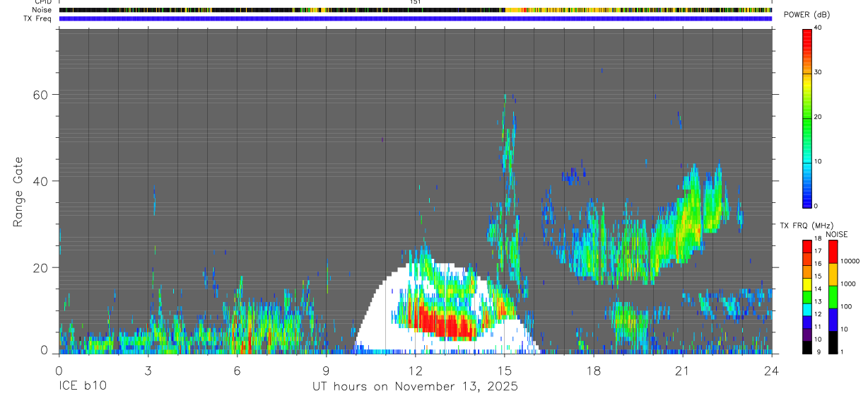Click the "1000" NOISE scale label
Viewport: 868px width, 401px height.
(849, 284)
